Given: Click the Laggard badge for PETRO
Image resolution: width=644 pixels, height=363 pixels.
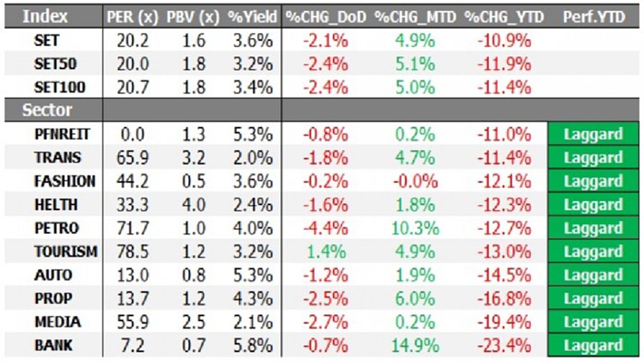Looking at the screenshot, I should tap(594, 228).
